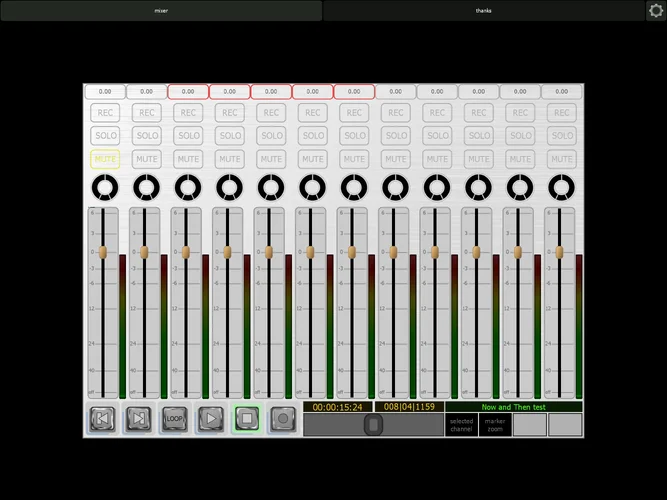Screen dimensions: 667x500
Task: Click the 00:00:15:24 timecode display
Action: pos(338,407)
